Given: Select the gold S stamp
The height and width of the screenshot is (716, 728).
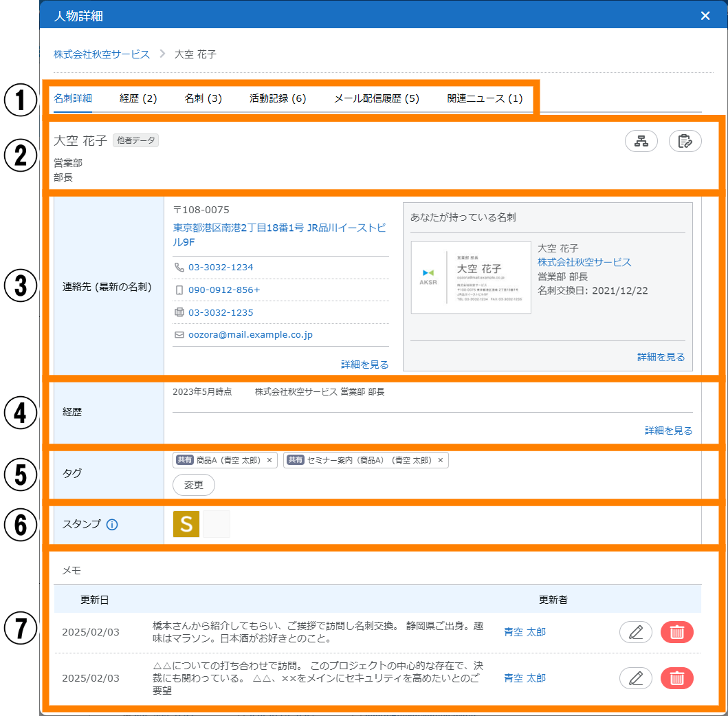Looking at the screenshot, I should [186, 524].
